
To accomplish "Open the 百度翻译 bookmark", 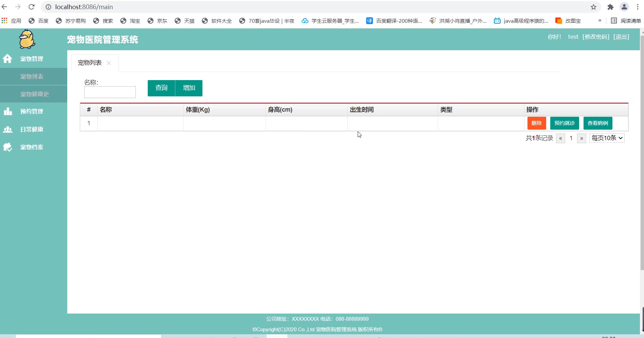I will (394, 21).
